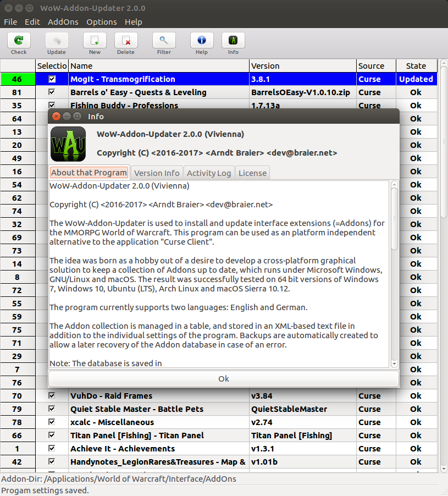Open the Help menu

point(133,22)
